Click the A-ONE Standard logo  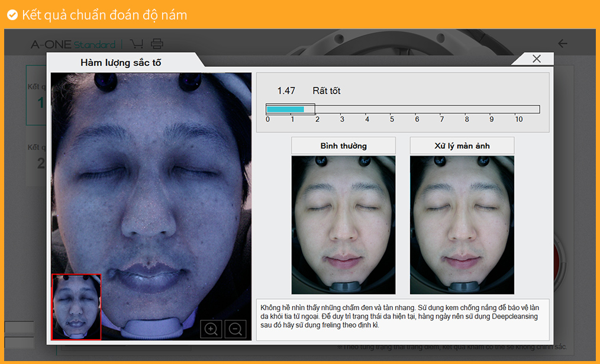click(x=73, y=44)
